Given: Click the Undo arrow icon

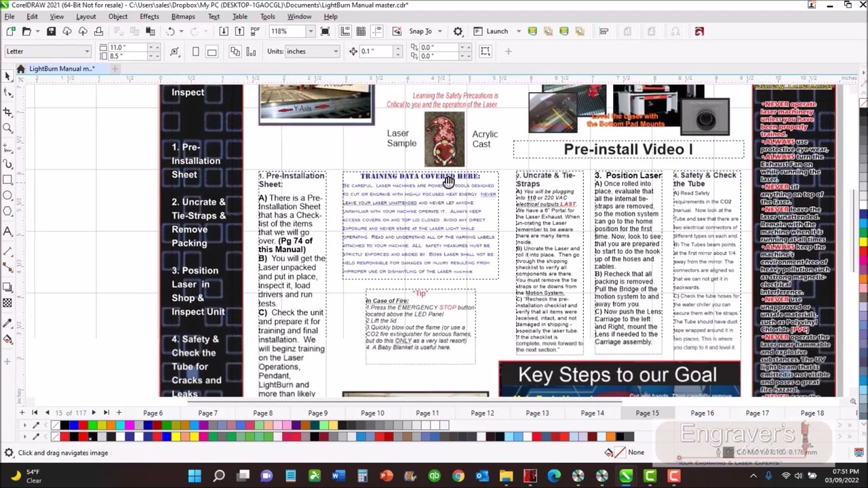Looking at the screenshot, I should click(x=170, y=31).
